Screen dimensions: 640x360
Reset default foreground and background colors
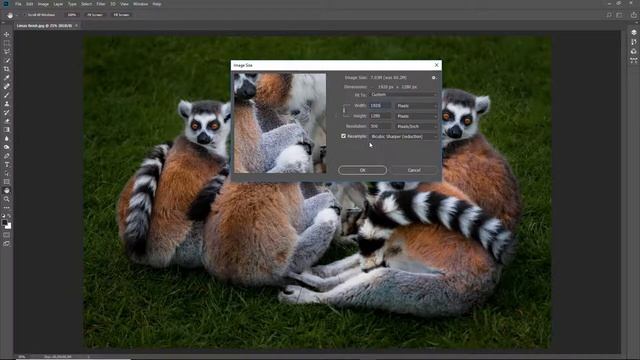point(4,216)
